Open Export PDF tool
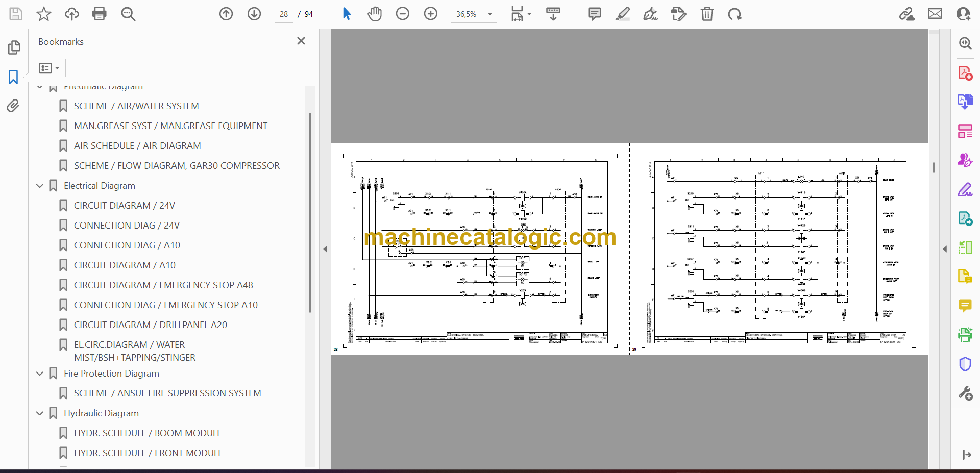The height and width of the screenshot is (473, 980). click(965, 102)
